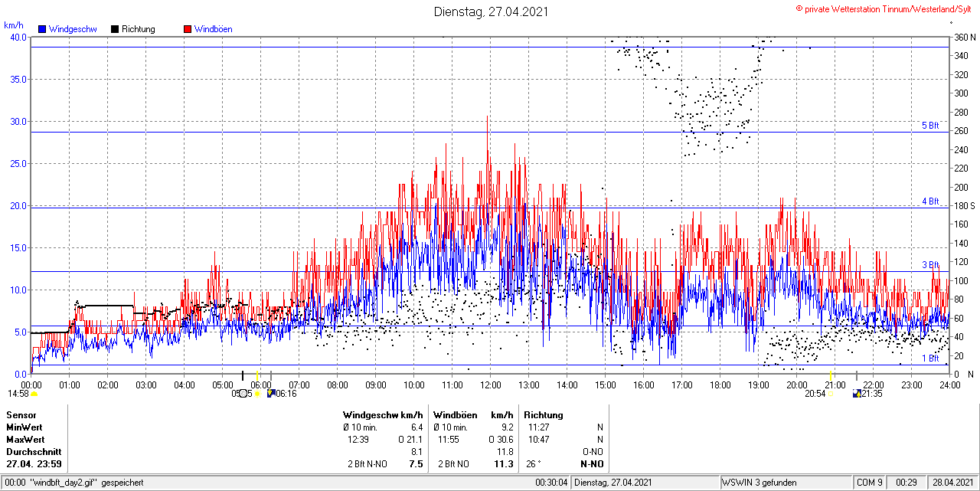The width and height of the screenshot is (980, 491).
Task: Click the status bar date Dienstag, 27.04.2021
Action: click(x=612, y=483)
